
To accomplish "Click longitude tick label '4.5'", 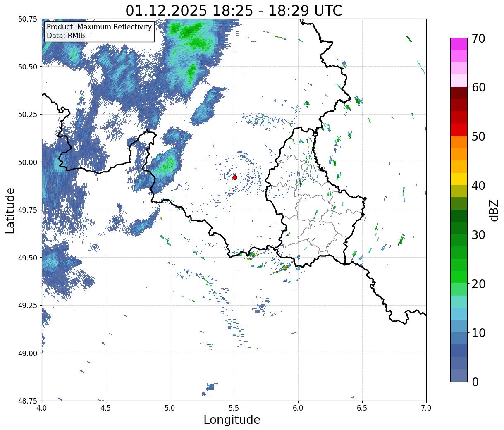I will click(106, 408).
